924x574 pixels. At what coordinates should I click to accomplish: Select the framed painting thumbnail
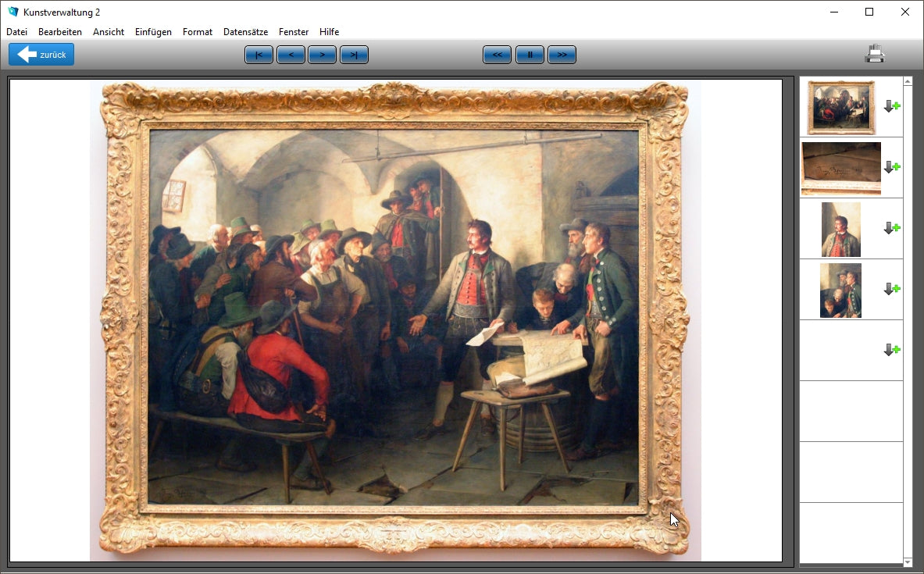click(x=840, y=107)
